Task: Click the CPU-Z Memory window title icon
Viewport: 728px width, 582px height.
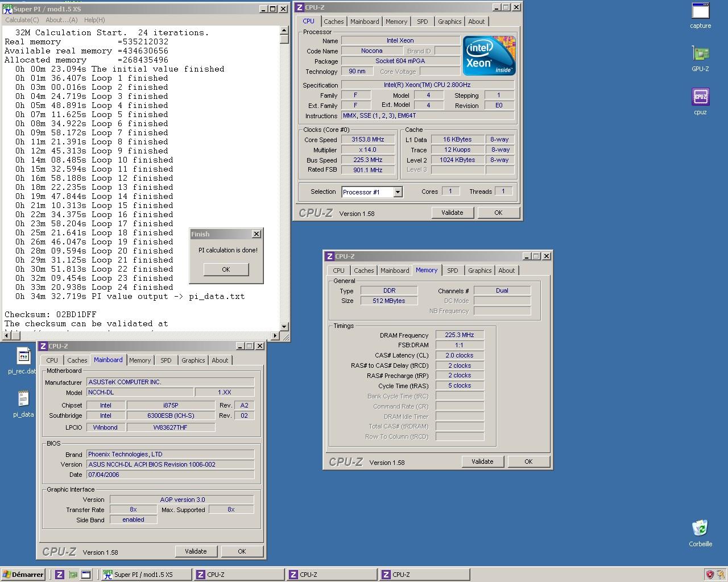Action: pos(330,256)
